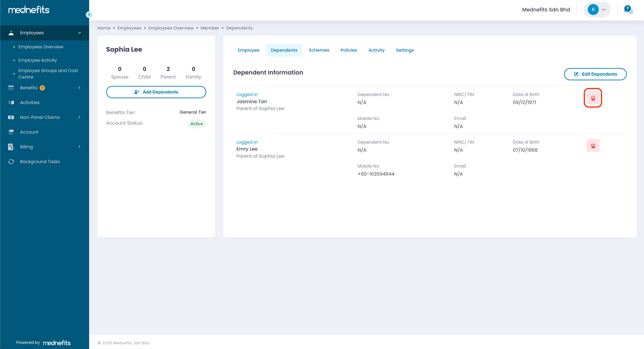Delete Jasmine Tan dependent via trash icon
644x349 pixels.
593,98
